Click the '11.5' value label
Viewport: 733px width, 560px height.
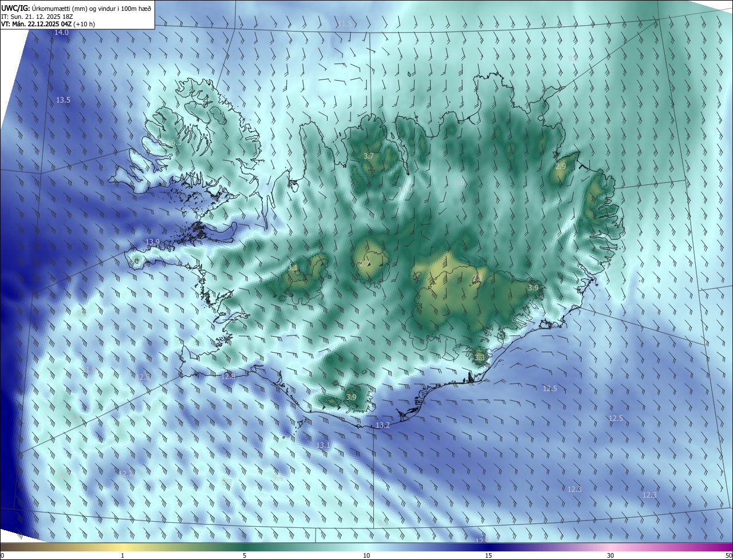[345, 23]
